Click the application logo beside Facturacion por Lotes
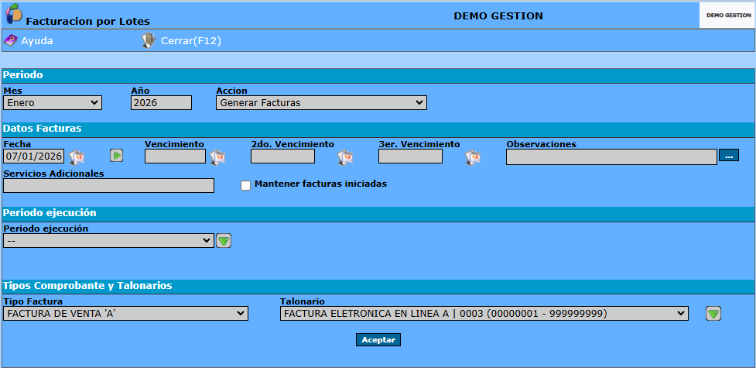756x368 pixels. pyautogui.click(x=14, y=14)
